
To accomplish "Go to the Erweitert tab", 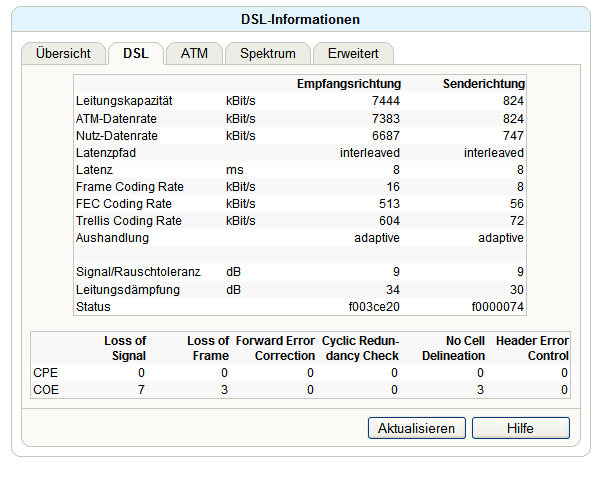I will [x=353, y=54].
